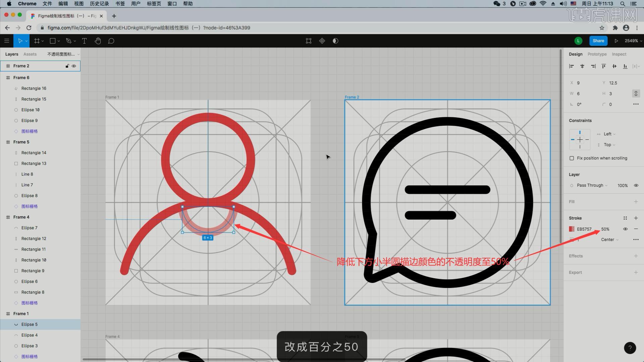The width and height of the screenshot is (644, 362).
Task: Go back in browser history
Action: tap(7, 28)
